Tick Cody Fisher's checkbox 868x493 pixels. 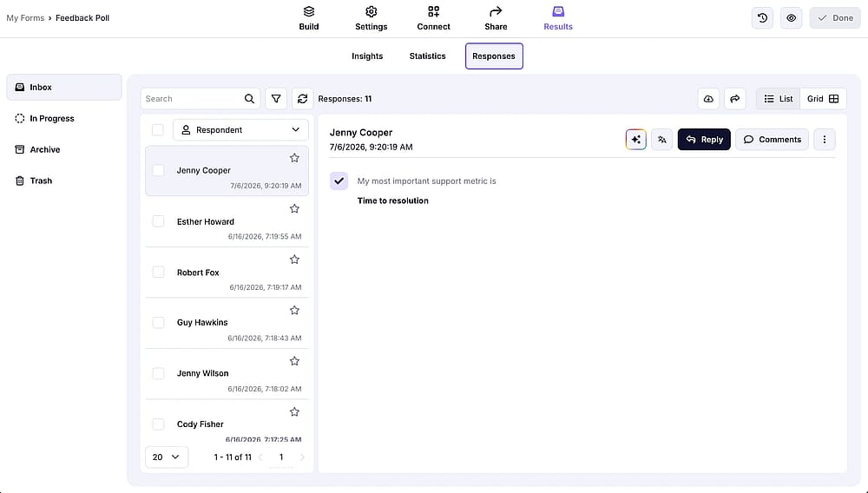tap(158, 424)
